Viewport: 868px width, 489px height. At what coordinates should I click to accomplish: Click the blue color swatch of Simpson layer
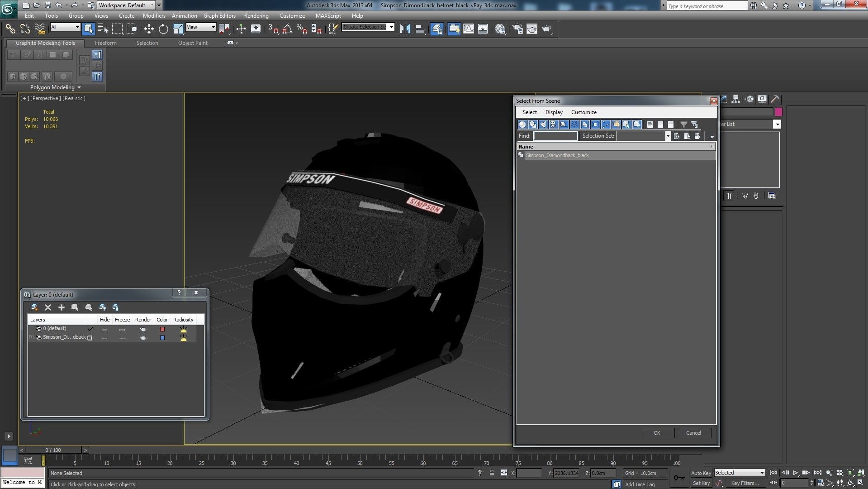coord(162,338)
